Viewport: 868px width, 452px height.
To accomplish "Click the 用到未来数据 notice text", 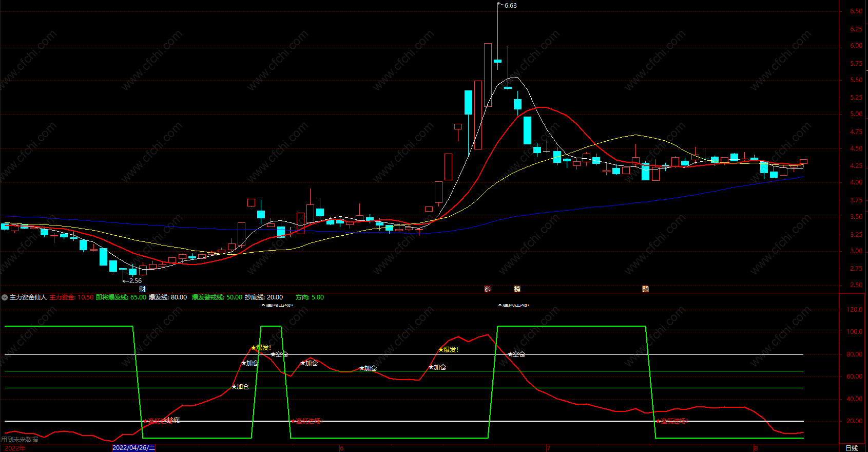I will click(20, 440).
